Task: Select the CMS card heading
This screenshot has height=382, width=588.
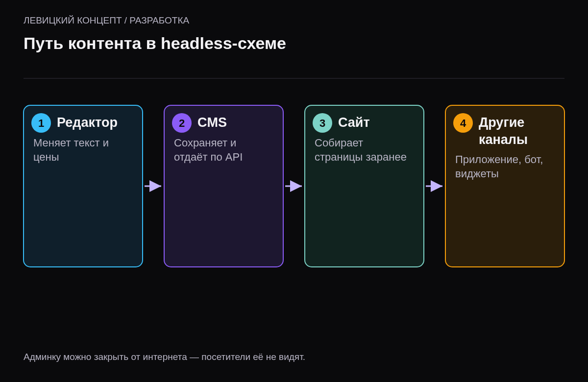Action: point(212,122)
